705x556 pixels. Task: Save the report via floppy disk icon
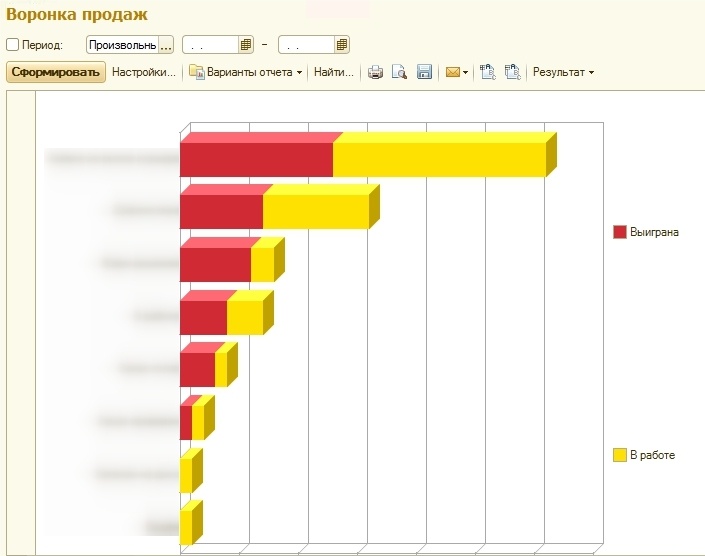click(424, 72)
